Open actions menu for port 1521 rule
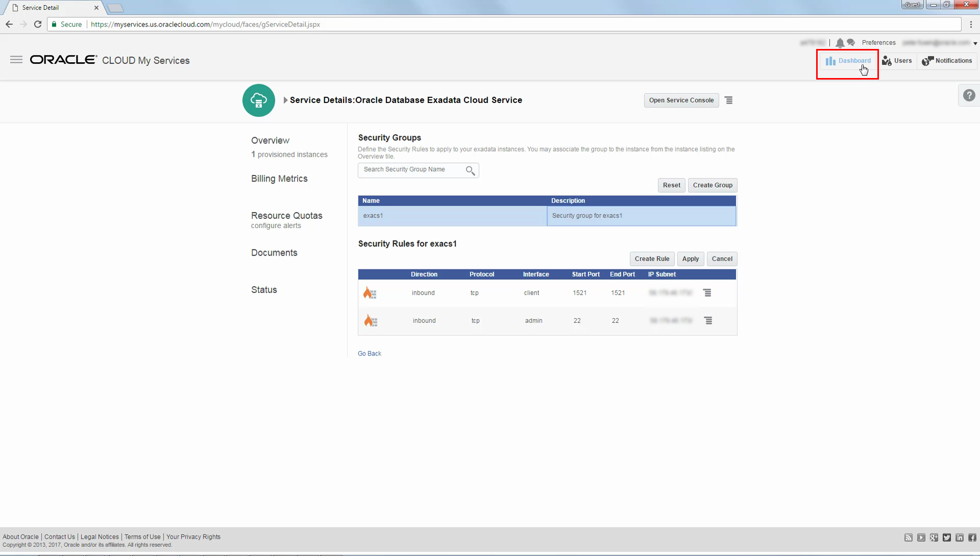The height and width of the screenshot is (556, 980). [707, 293]
